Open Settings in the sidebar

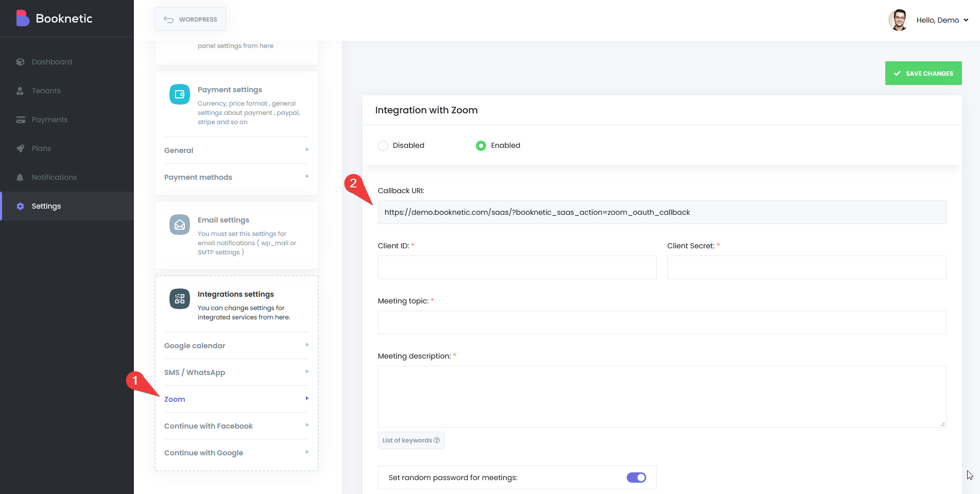point(67,206)
